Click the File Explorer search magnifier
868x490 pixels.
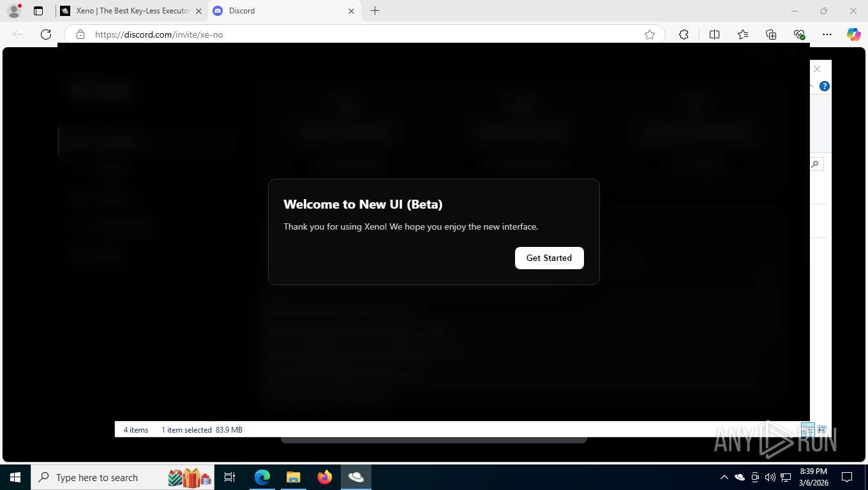(x=816, y=165)
